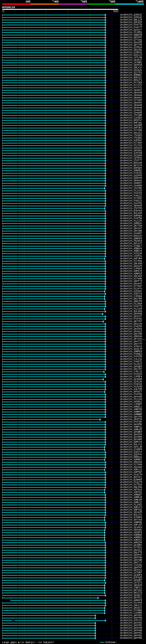Image resolution: width=146 pixels, height=644 pixels.
Task: Select label UniRef100_A7PJV3
Action: pyautogui.click(x=131, y=620)
